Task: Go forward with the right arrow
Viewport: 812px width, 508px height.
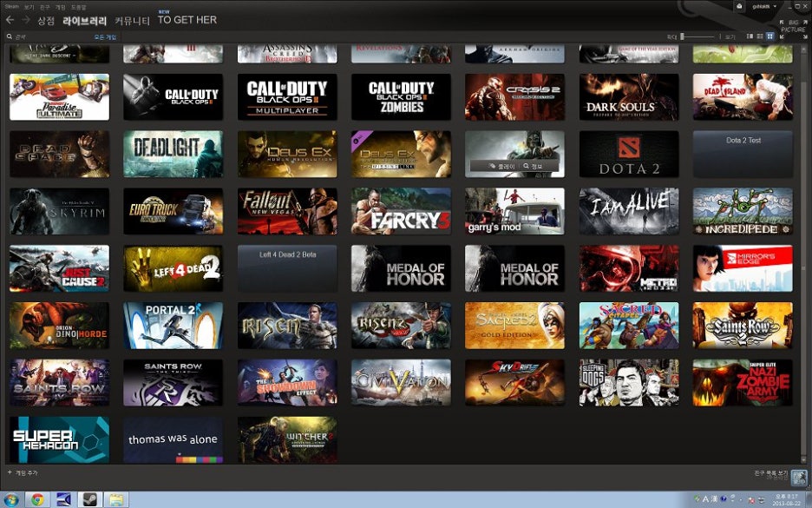Action: 26,20
